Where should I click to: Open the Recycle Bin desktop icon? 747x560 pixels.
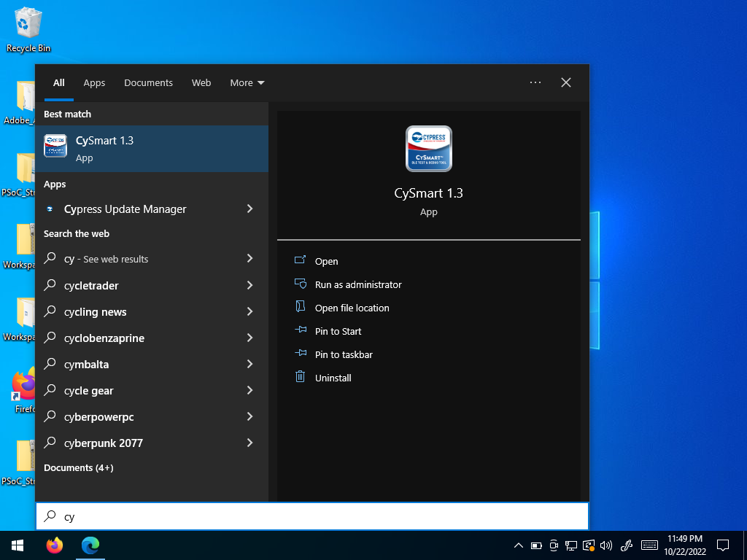pos(28,29)
